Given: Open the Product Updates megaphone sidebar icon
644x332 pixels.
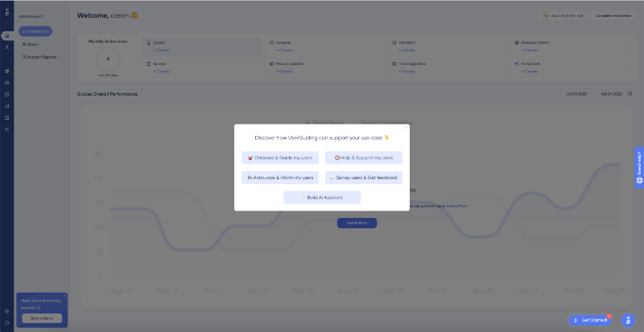Looking at the screenshot, I should click(6, 106).
